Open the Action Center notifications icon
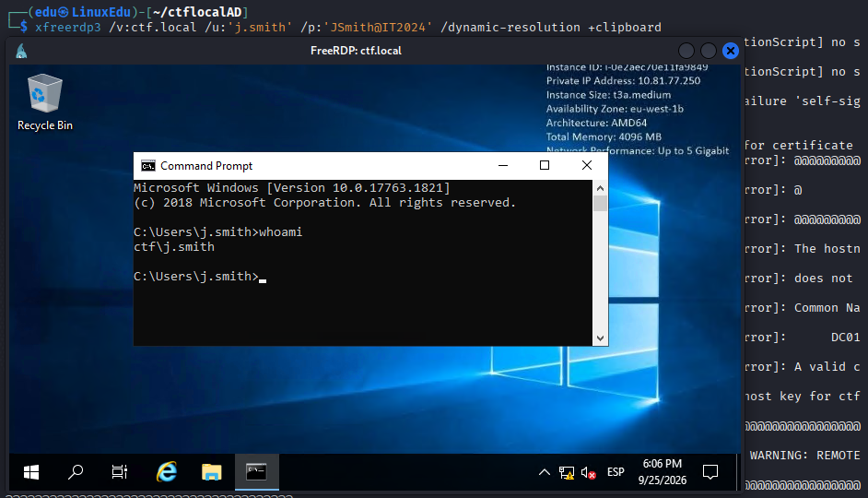 point(710,472)
